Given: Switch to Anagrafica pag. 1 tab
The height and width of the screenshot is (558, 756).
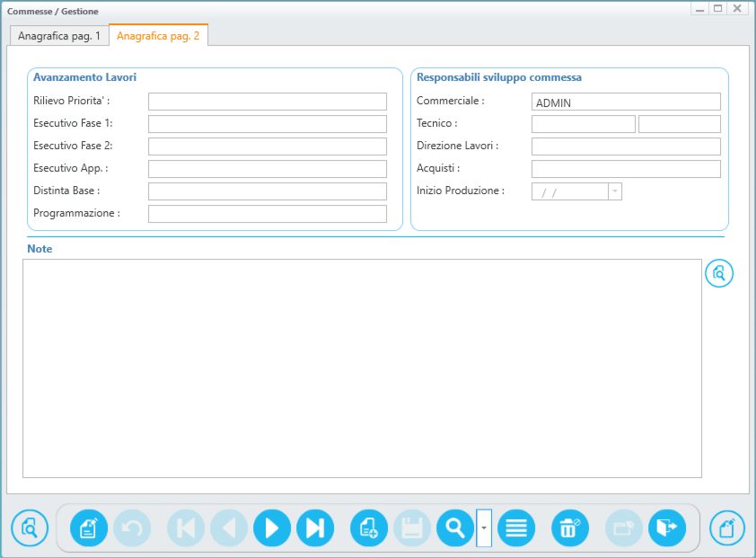Looking at the screenshot, I should 59,36.
